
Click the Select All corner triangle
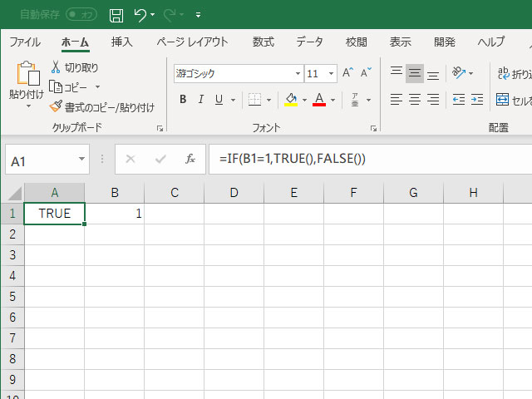(14, 194)
